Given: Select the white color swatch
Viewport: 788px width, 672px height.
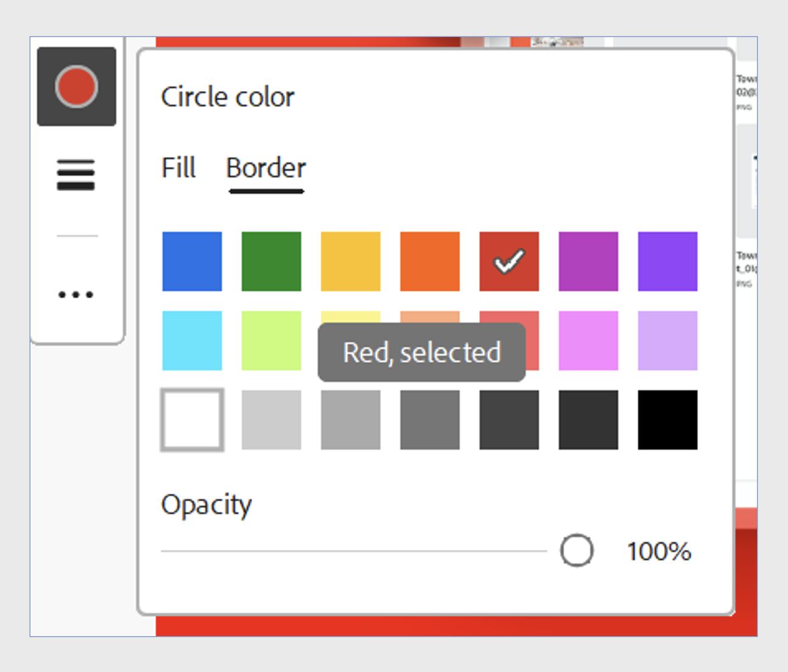Looking at the screenshot, I should coord(192,420).
